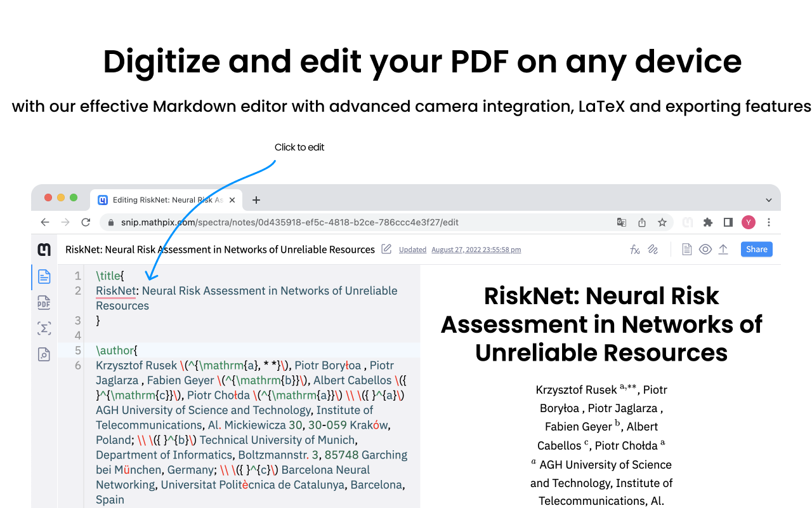
Task: Click line number 3 in the gutter
Action: pyautogui.click(x=77, y=321)
